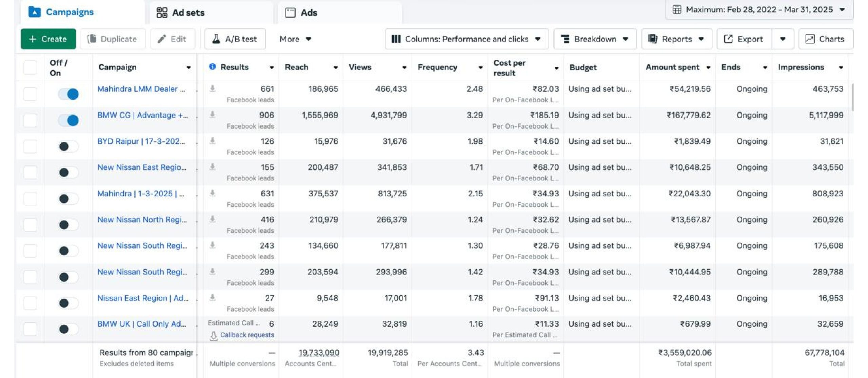
Task: Open the Reports dropdown
Action: (x=676, y=39)
